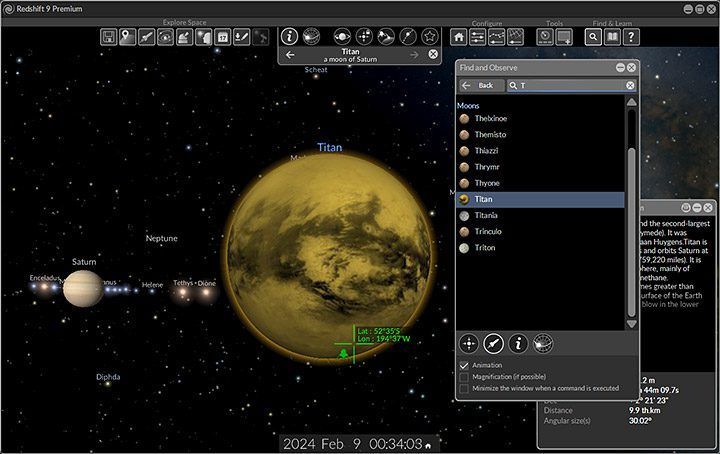Close the Titan object bar with X
Screen dimensions: 720x454
pyautogui.click(x=433, y=54)
